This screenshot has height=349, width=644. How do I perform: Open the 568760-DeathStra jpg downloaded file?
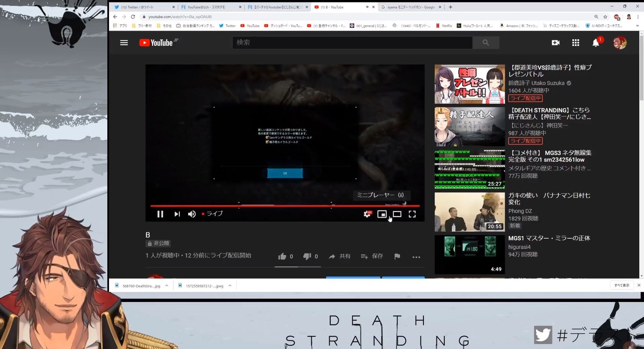coord(138,286)
